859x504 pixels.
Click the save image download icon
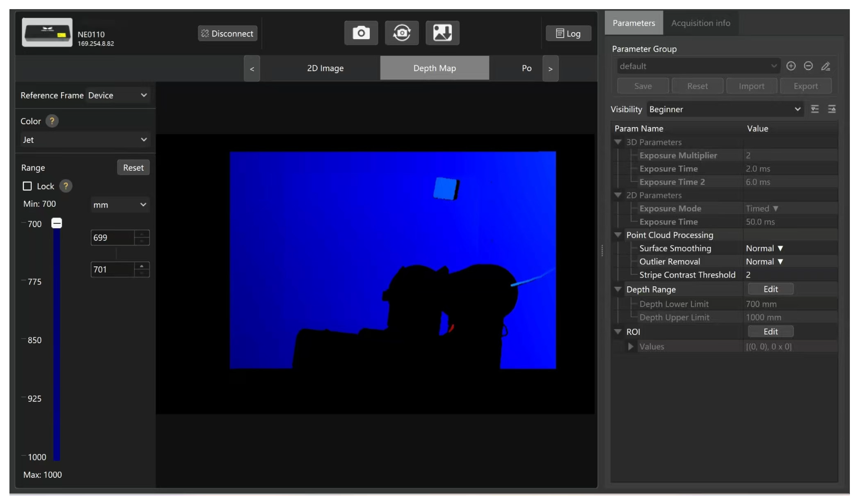442,33
